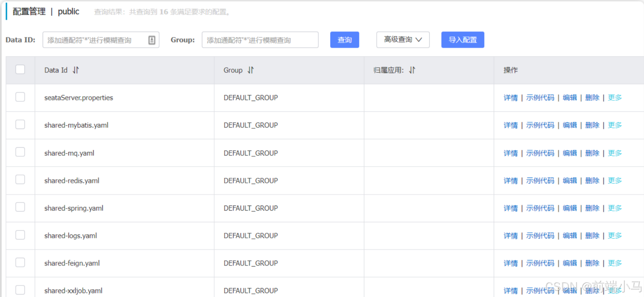The width and height of the screenshot is (644, 297).
Task: Sort the table by Group column
Action: (251, 70)
